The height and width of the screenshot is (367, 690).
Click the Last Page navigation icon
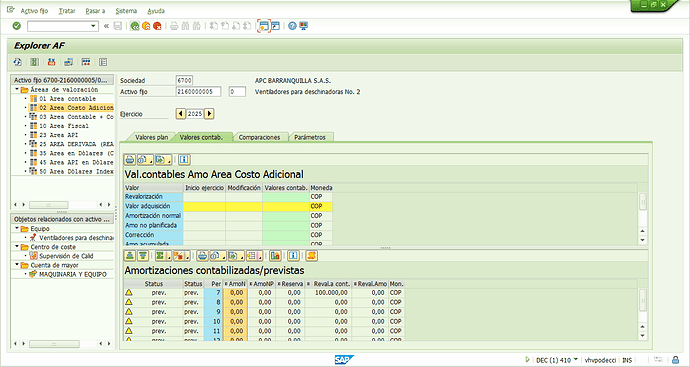pyautogui.click(x=247, y=26)
